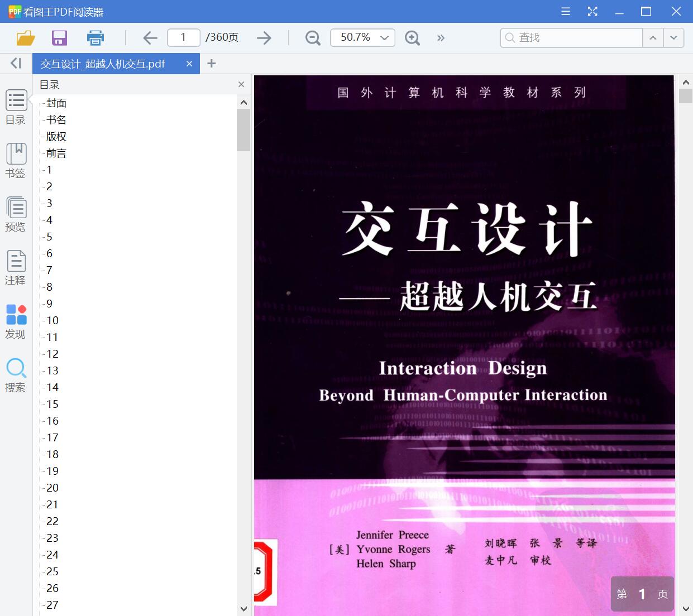
Task: Jump to the 书名 outline entry
Action: [56, 120]
